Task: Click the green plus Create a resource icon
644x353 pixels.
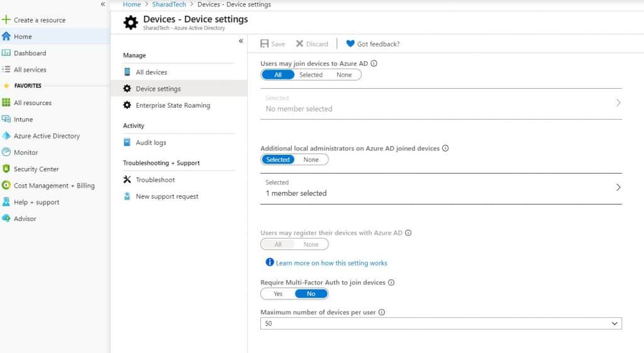Action: (6, 20)
